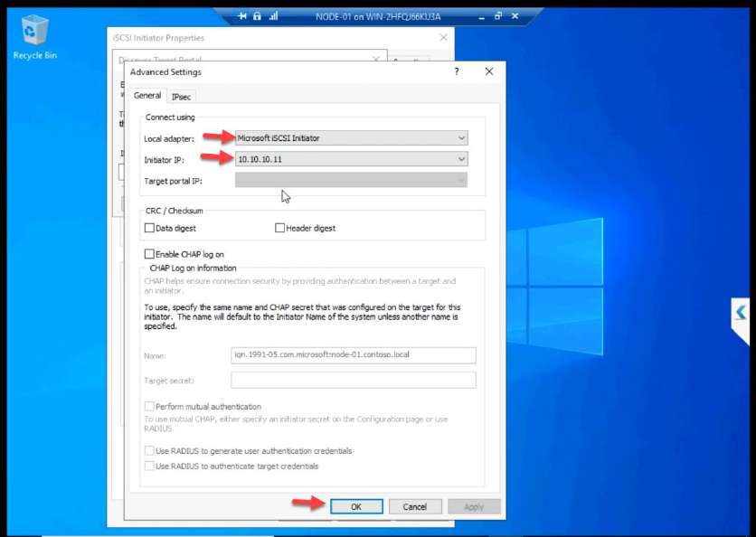This screenshot has width=756, height=537.
Task: Switch to the IPsec tab
Action: 181,97
